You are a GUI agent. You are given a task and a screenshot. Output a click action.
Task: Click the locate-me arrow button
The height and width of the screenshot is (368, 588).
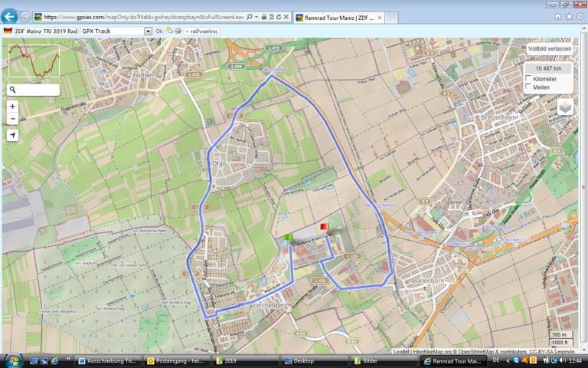(12, 135)
